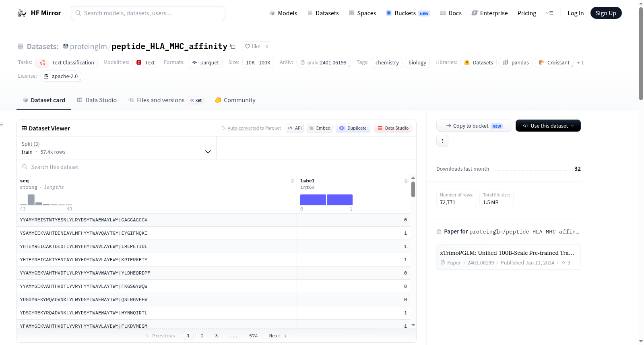Click the search magnifier in dataset viewer
644x345 pixels.
25,167
